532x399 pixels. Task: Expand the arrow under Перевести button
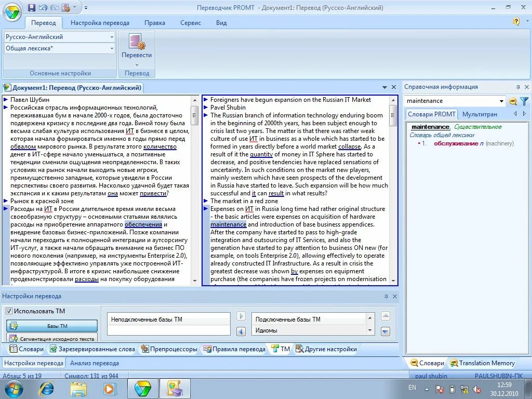[x=137, y=65]
